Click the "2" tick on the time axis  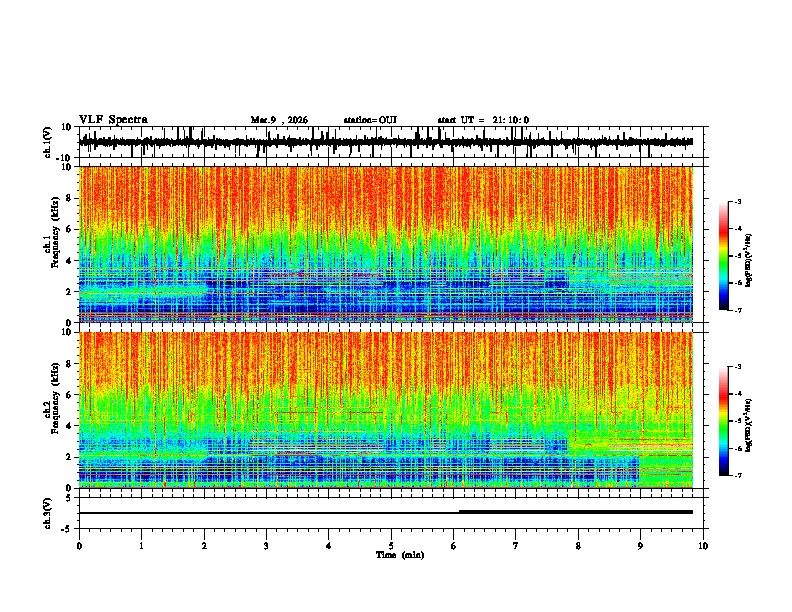coord(204,546)
